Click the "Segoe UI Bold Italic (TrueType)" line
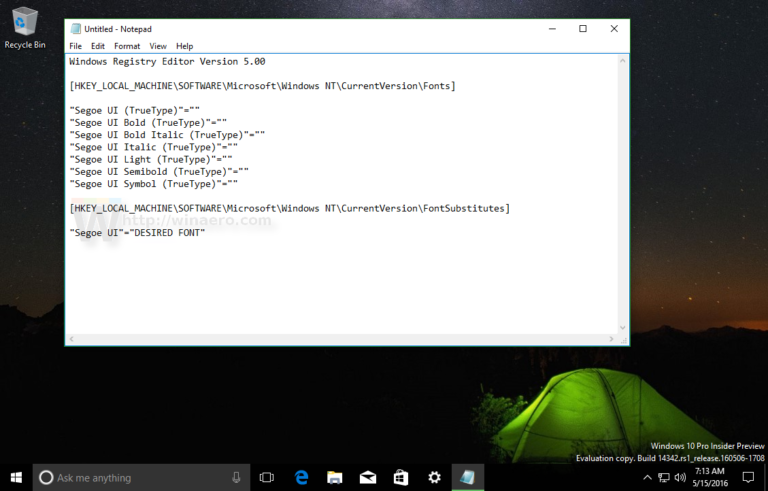 (167, 135)
